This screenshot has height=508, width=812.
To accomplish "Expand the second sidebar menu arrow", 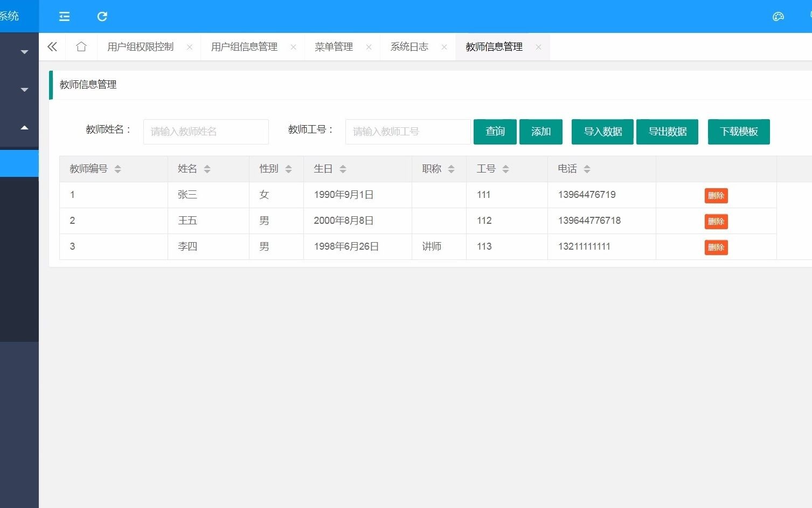I will (24, 90).
